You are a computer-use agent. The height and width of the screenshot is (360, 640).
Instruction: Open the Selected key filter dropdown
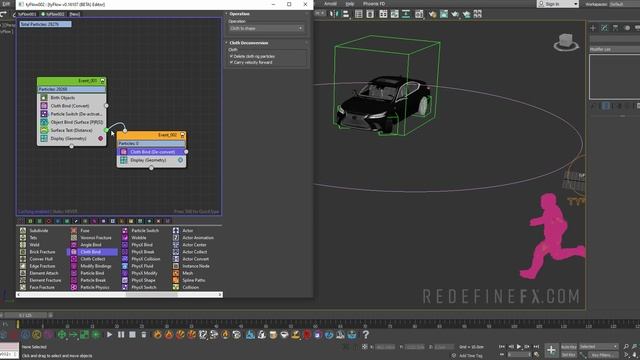point(599,347)
